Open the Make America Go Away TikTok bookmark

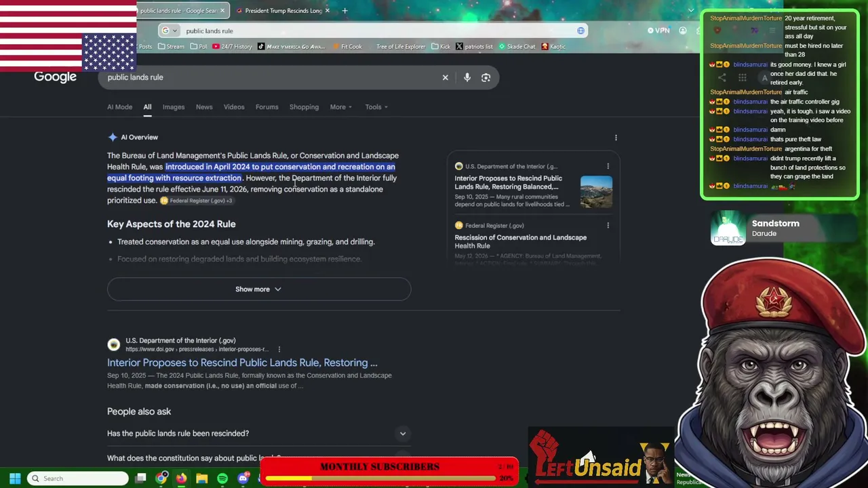[x=292, y=47]
